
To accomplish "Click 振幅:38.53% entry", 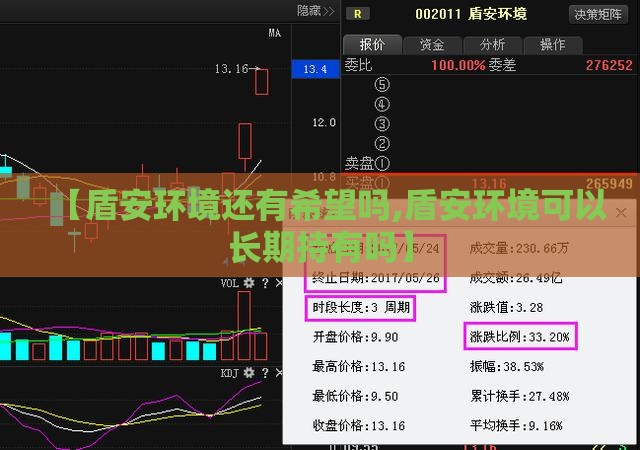I will click(x=507, y=366).
